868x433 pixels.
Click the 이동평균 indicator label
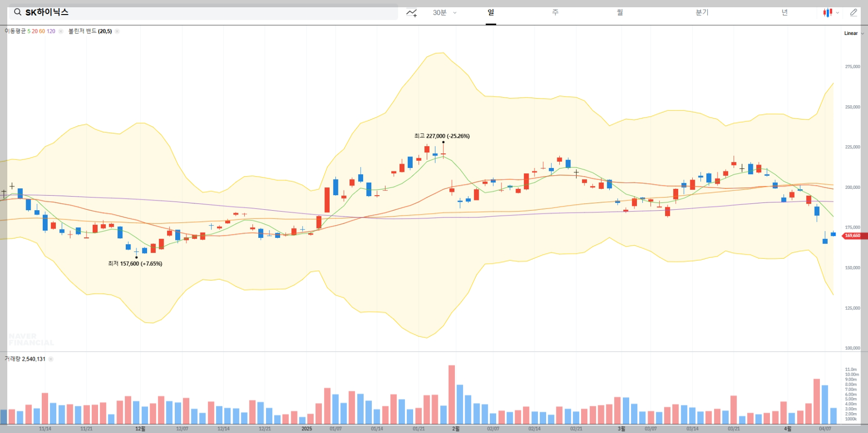pos(16,31)
